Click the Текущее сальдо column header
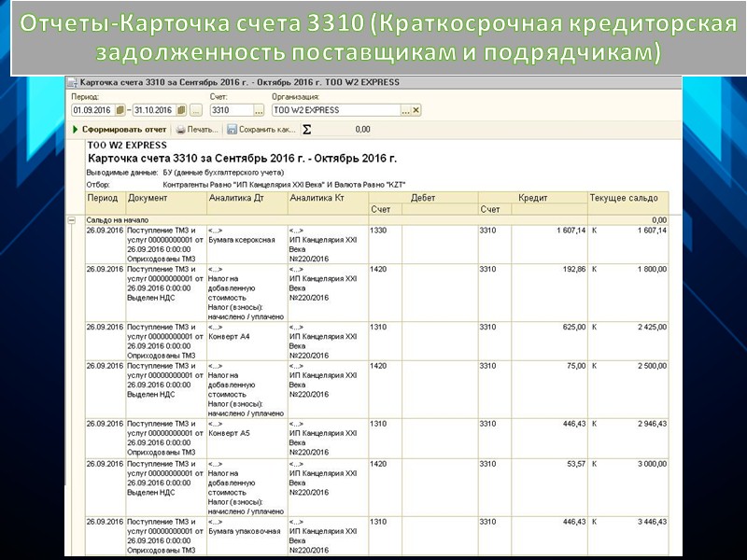Image resolution: width=747 pixels, height=560 pixels. pos(627,203)
